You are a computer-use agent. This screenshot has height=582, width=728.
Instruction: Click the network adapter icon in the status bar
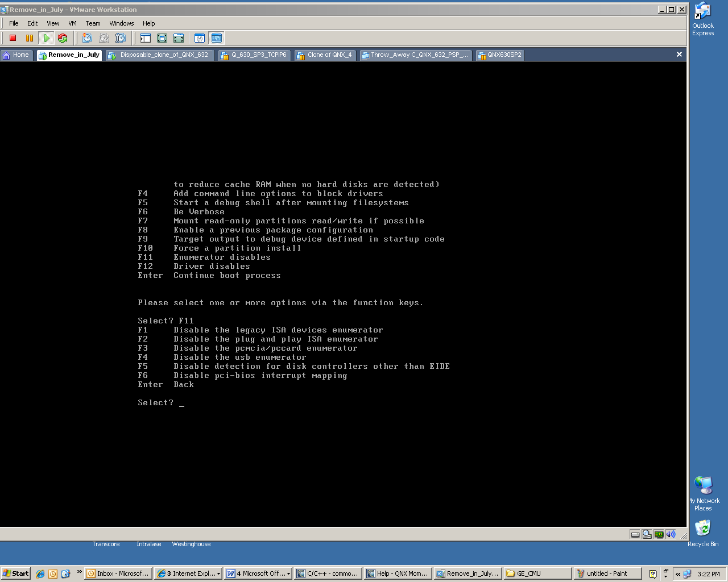click(x=659, y=534)
